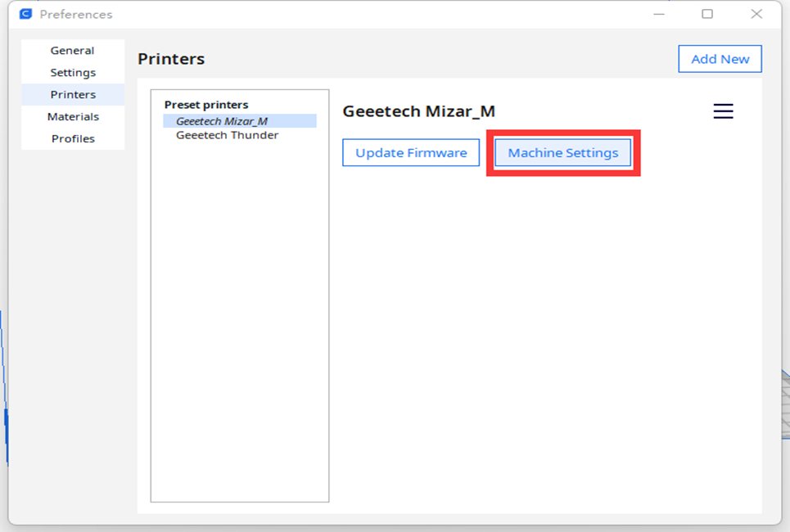
Task: Click the Cura logo in the title bar
Action: (x=25, y=14)
